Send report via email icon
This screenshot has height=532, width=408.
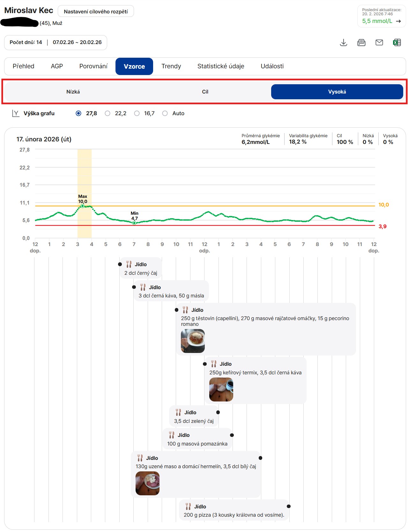[379, 42]
